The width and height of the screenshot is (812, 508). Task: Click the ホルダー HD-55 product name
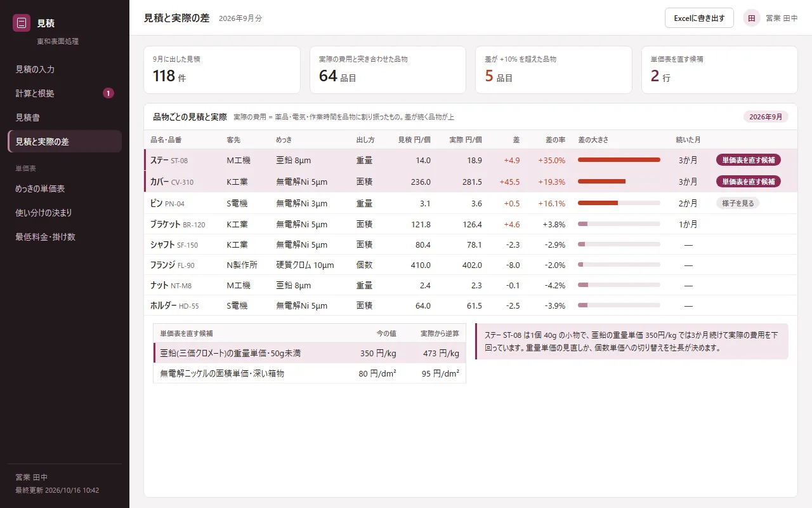pos(174,305)
